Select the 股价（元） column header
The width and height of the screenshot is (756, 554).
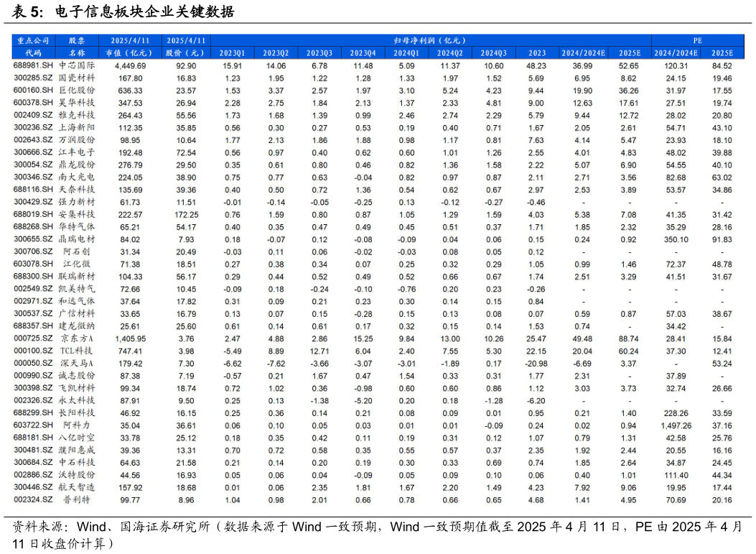tap(186, 53)
